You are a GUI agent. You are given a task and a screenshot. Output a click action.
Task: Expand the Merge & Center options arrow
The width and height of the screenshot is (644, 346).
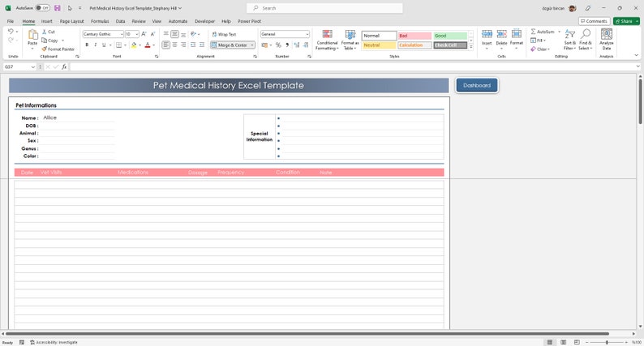(251, 45)
